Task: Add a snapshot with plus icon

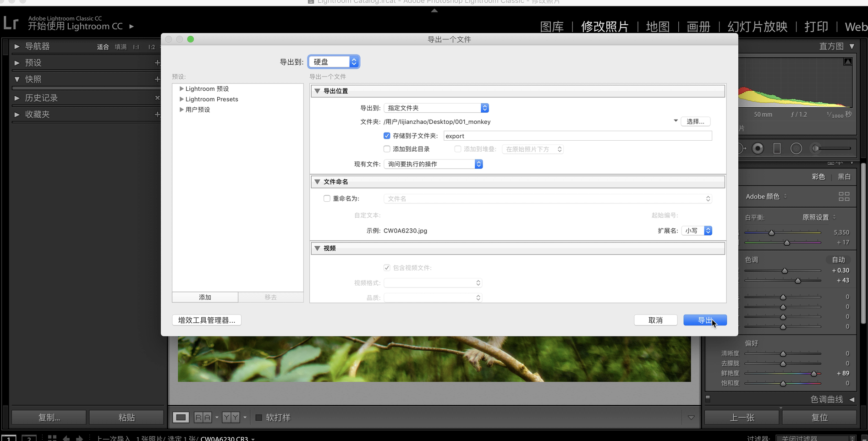Action: 157,79
